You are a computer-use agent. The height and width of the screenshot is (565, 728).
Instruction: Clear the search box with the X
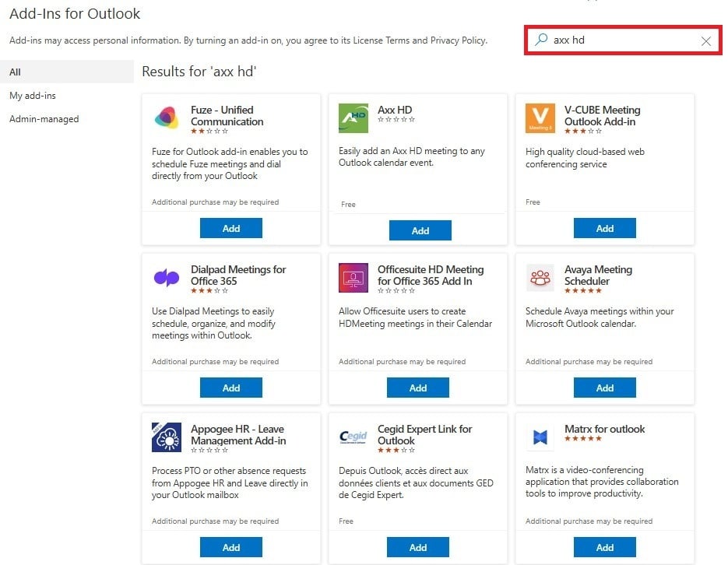point(705,41)
